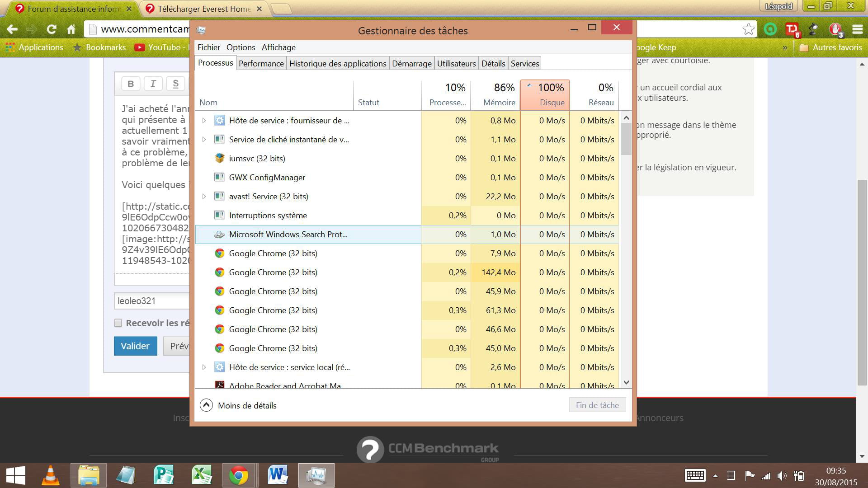
Task: Open the Options menu
Action: point(241,47)
